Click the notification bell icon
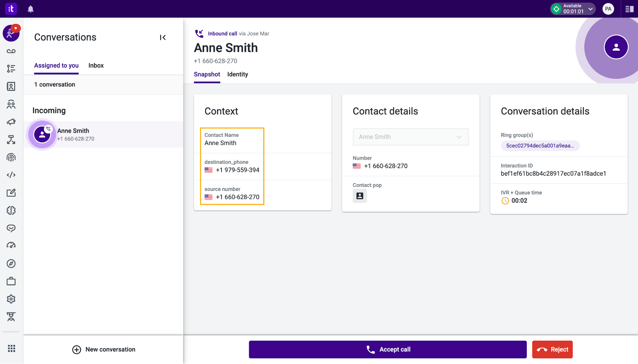The height and width of the screenshot is (364, 638). [31, 9]
